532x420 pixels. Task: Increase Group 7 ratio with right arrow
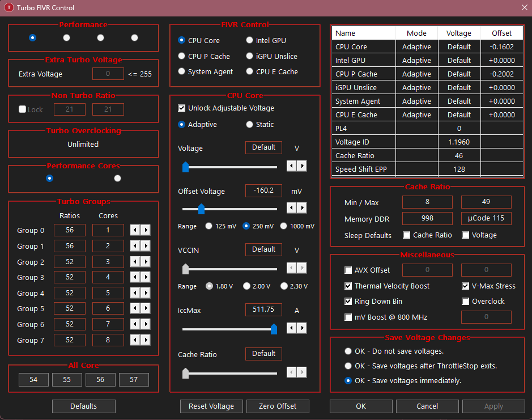146,340
